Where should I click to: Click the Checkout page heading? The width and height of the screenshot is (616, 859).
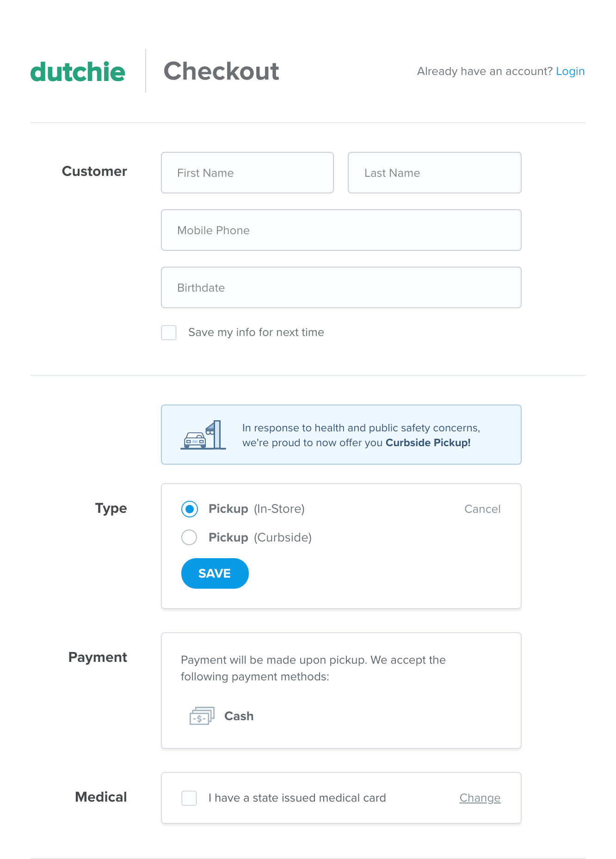coord(221,71)
